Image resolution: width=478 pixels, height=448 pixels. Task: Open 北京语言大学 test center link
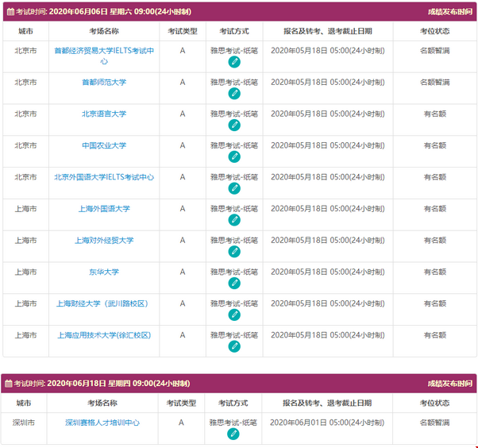click(104, 114)
